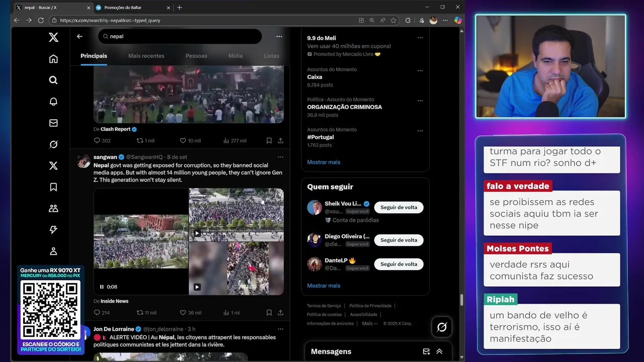Screen dimensions: 644x362
Task: Open Copilot icon in browser toolbar
Action: pyautogui.click(x=458, y=20)
